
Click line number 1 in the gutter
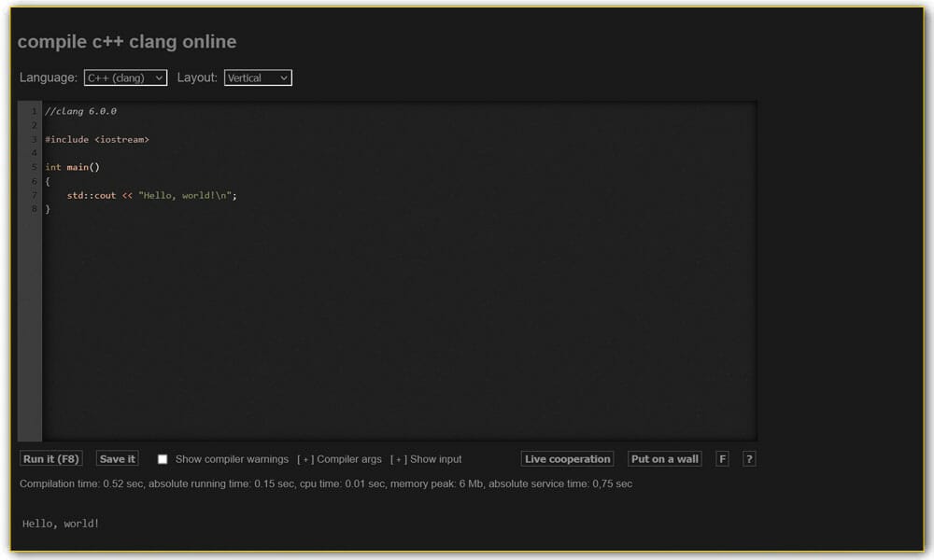pos(35,111)
